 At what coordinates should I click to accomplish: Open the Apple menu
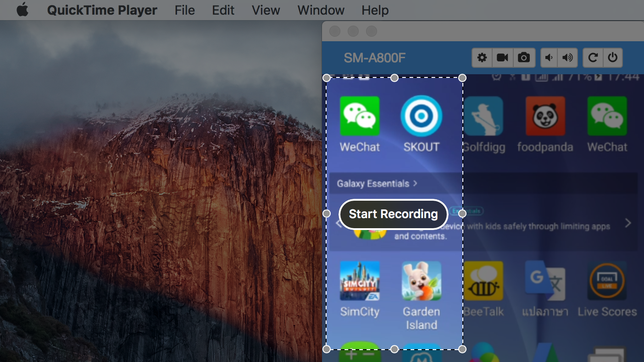click(x=22, y=10)
